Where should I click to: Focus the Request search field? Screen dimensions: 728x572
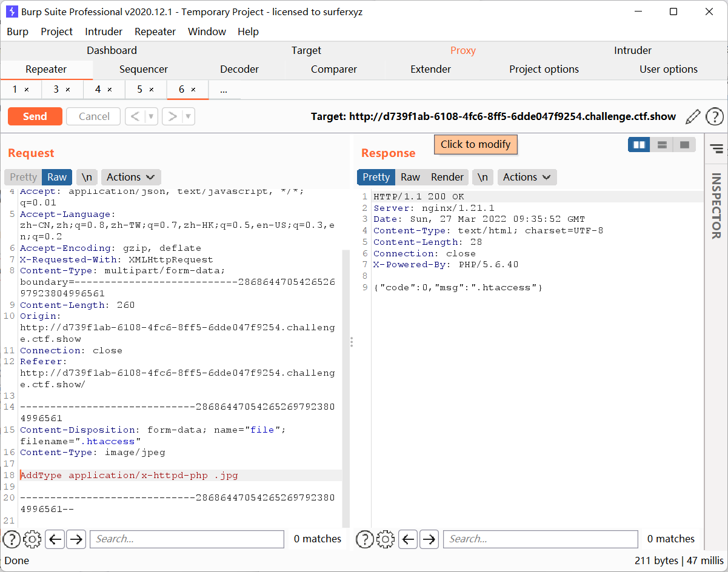(187, 539)
